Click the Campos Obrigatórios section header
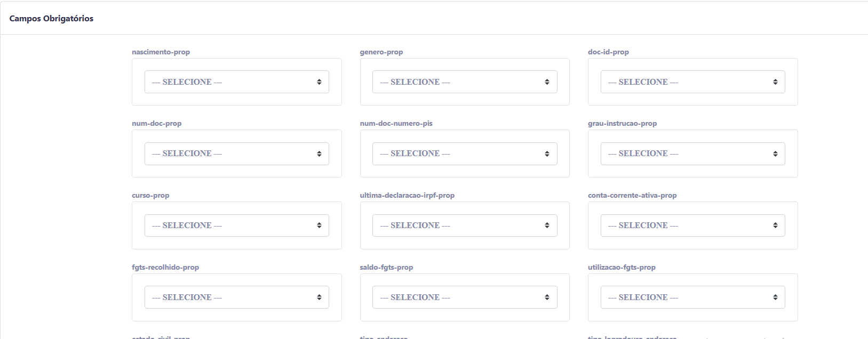 pos(51,19)
